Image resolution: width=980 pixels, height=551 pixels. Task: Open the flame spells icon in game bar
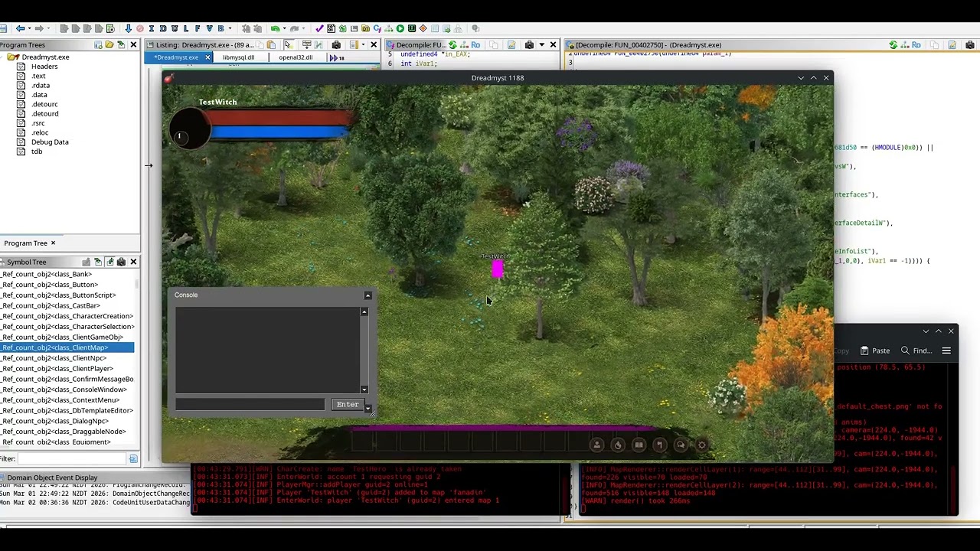(x=618, y=445)
